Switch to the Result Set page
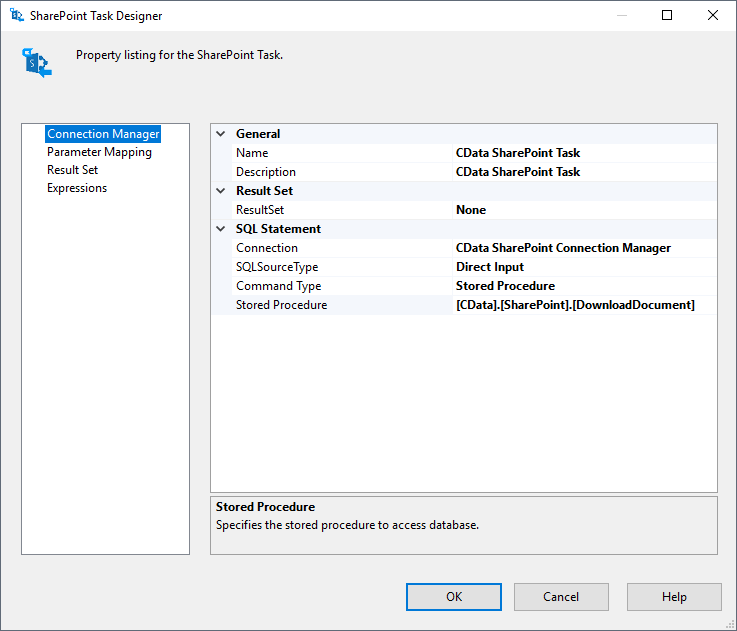The image size is (737, 631). pyautogui.click(x=72, y=170)
